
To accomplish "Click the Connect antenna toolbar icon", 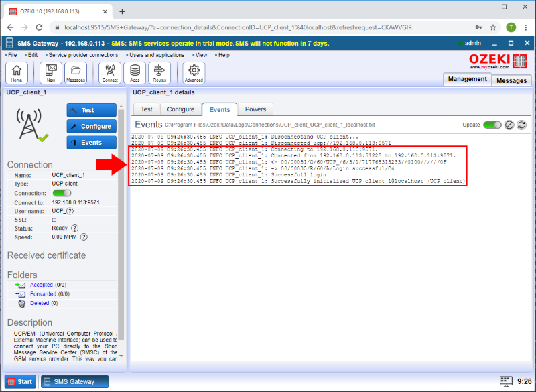I will click(x=110, y=72).
